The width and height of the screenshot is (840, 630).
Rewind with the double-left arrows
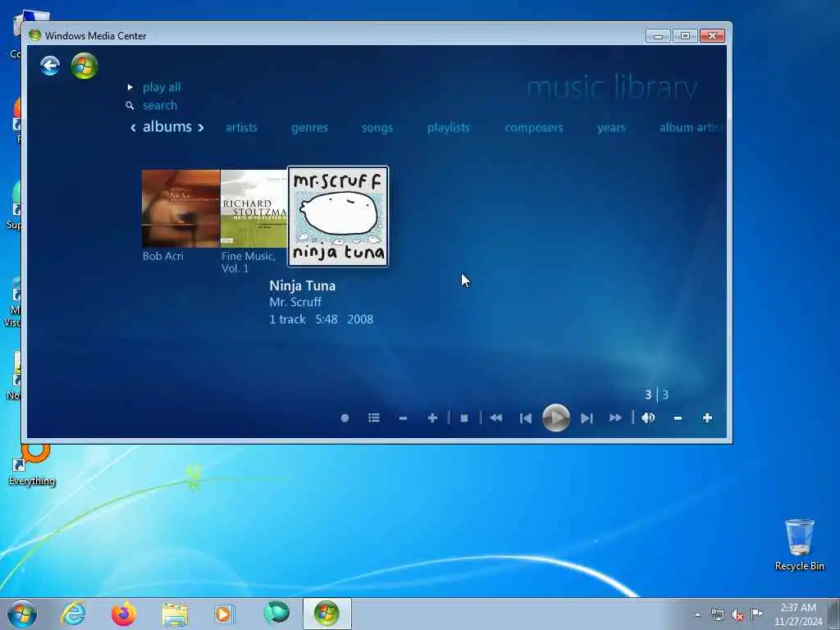click(496, 418)
